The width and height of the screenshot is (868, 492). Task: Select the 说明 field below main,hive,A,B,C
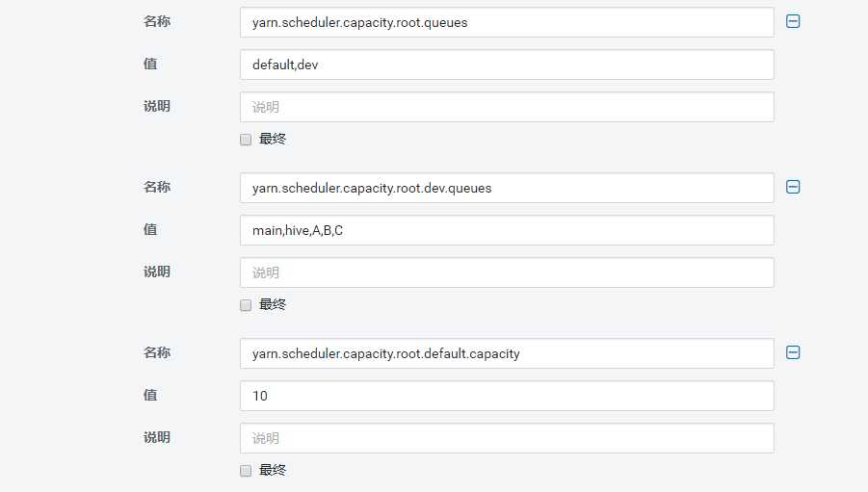[x=507, y=272]
